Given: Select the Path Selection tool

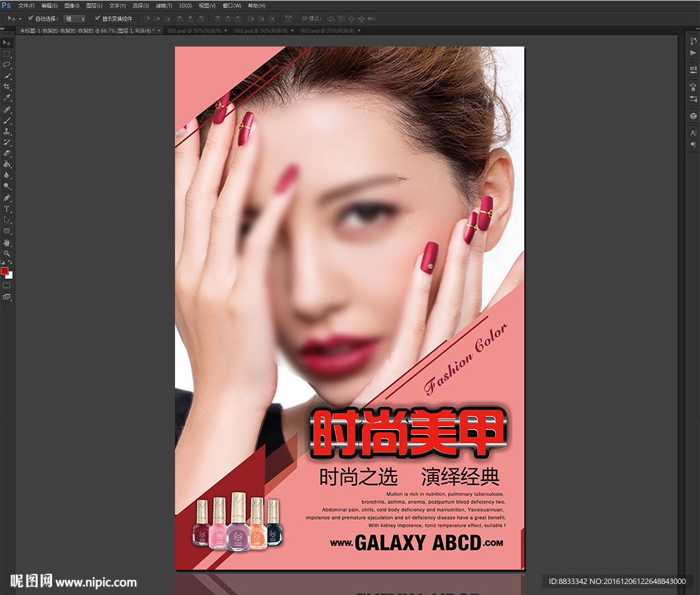Looking at the screenshot, I should pyautogui.click(x=7, y=220).
